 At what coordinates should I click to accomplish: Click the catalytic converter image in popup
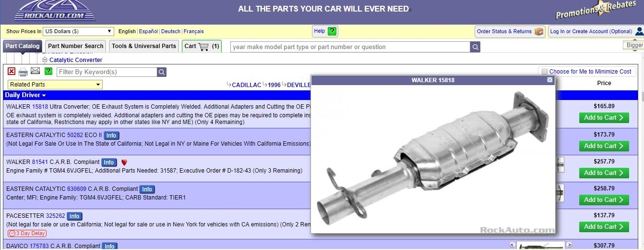pyautogui.click(x=433, y=159)
